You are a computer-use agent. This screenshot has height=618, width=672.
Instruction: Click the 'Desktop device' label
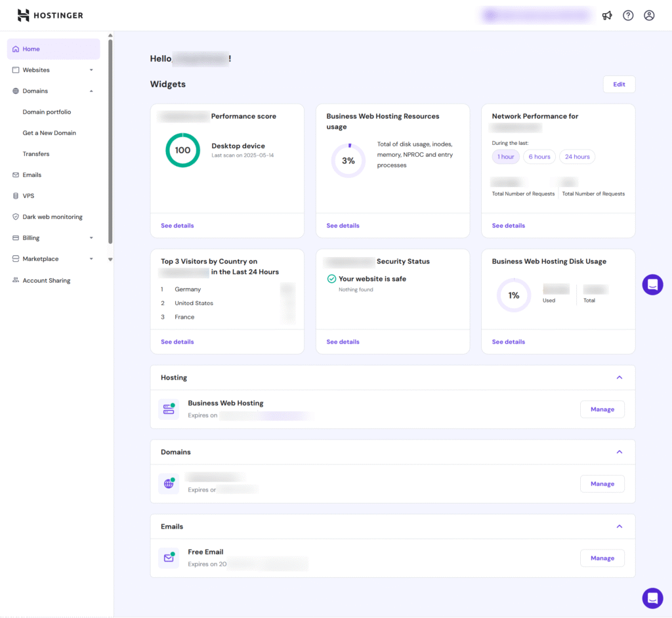coord(238,146)
